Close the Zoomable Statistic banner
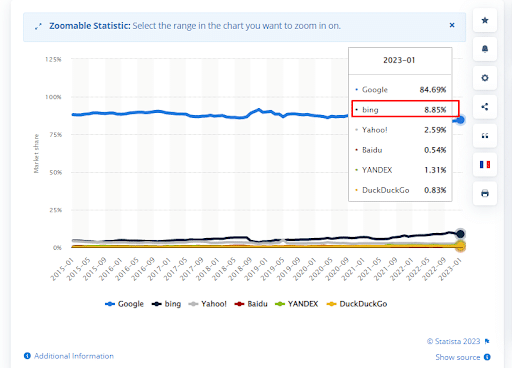The image size is (512, 368). [x=452, y=25]
